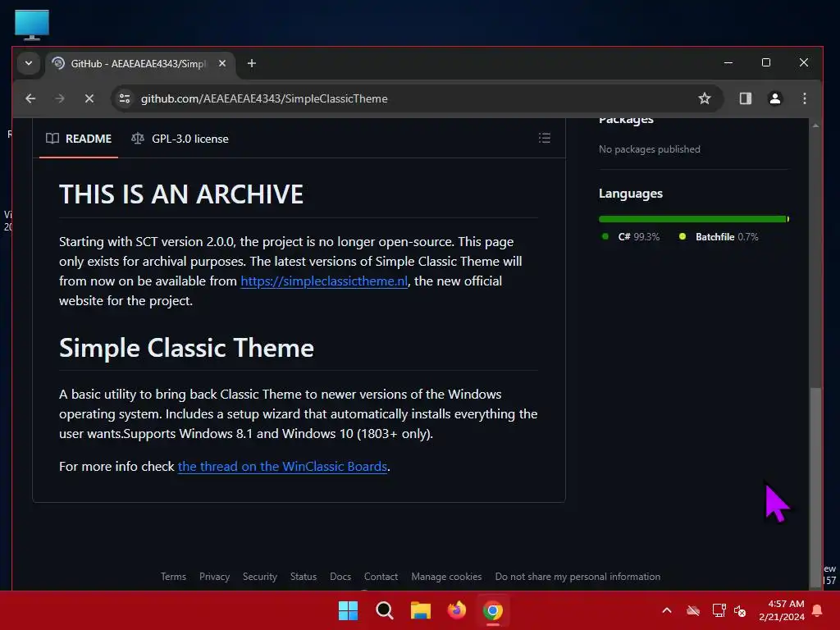Screen dimensions: 840x630
Task: Click the OneDrive cloud tray icon
Action: tap(693, 610)
